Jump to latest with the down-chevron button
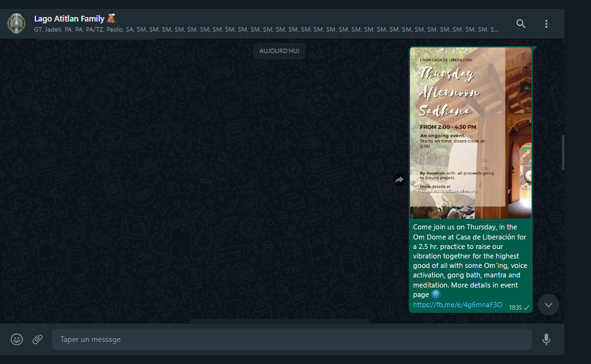The height and width of the screenshot is (364, 591). click(x=549, y=305)
